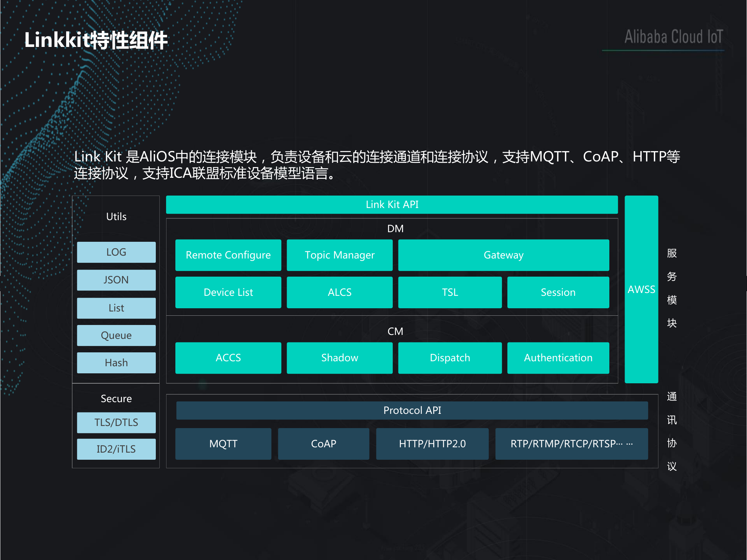This screenshot has height=560, width=747.
Task: Click the vertical AWSS bar
Action: (641, 289)
